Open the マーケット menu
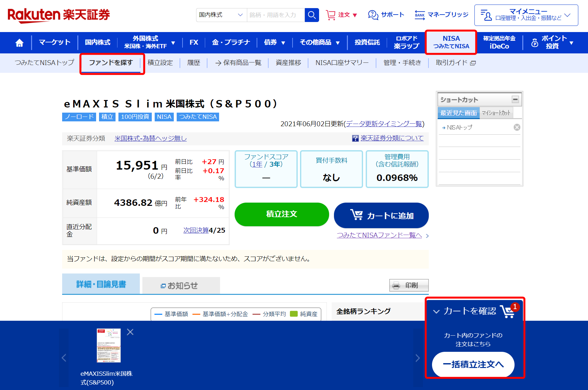This screenshot has height=390, width=588. (x=55, y=42)
